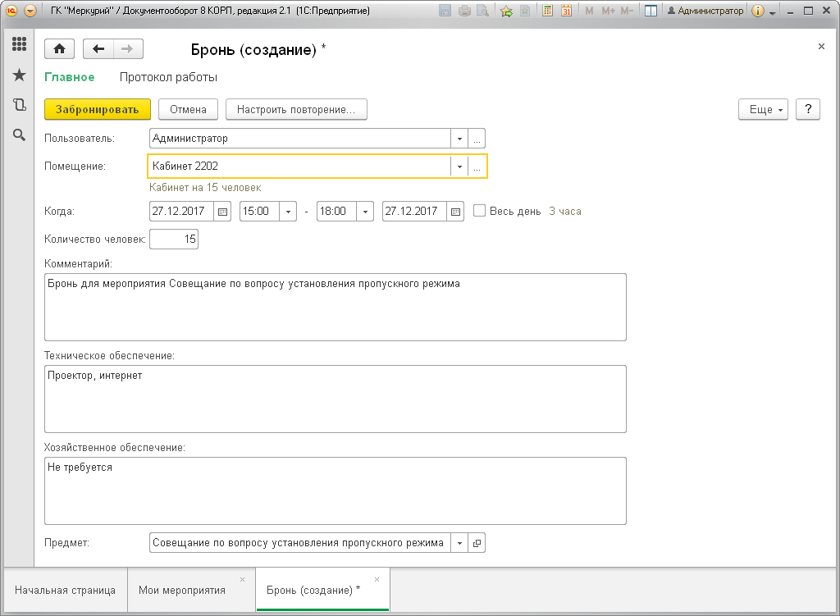Click the search magnifier in the sidebar
Screen dimensions: 840x616
tap(20, 135)
